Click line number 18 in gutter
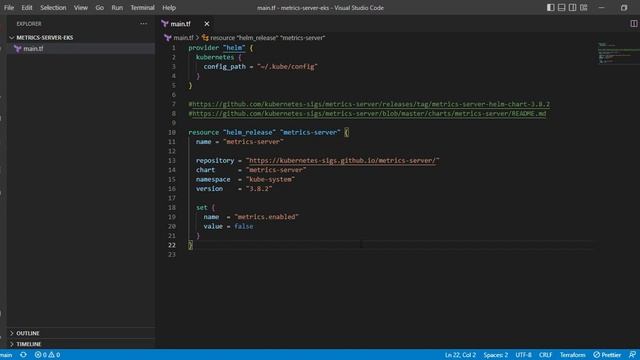This screenshot has width=640, height=360. (172, 207)
